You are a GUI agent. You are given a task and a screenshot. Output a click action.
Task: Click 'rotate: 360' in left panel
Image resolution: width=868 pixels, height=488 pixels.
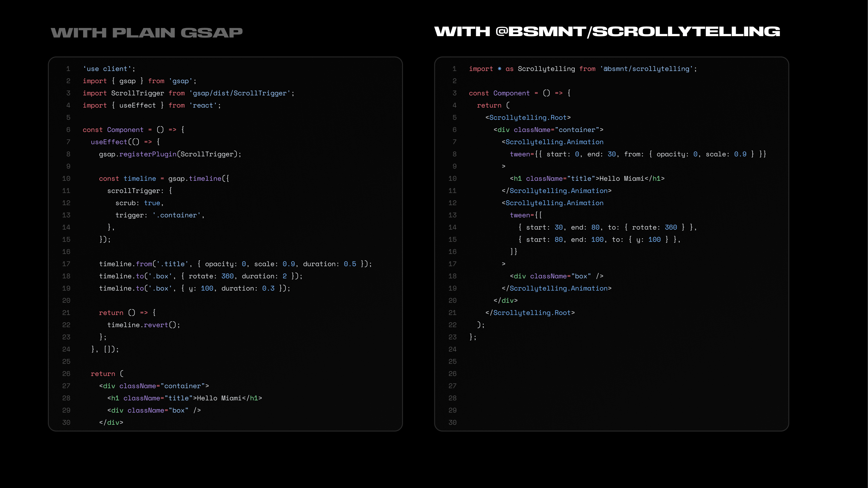[x=211, y=276]
